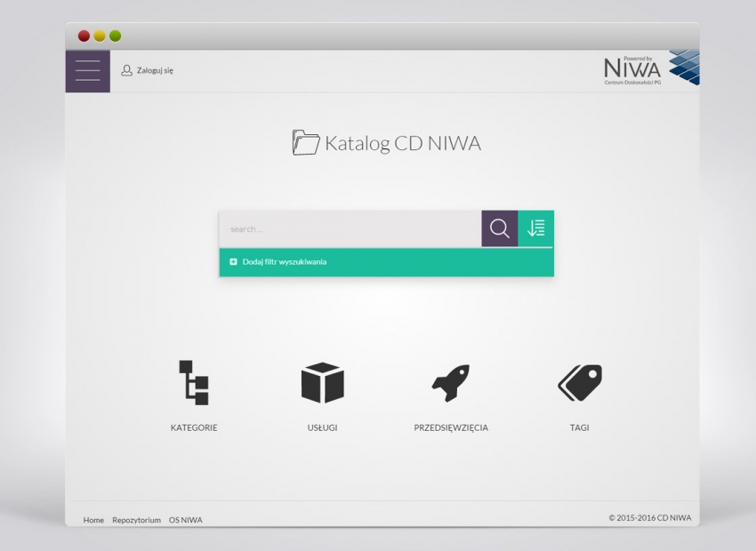This screenshot has height=551, width=756.
Task: Select the Usługi box icon
Action: pyautogui.click(x=322, y=383)
